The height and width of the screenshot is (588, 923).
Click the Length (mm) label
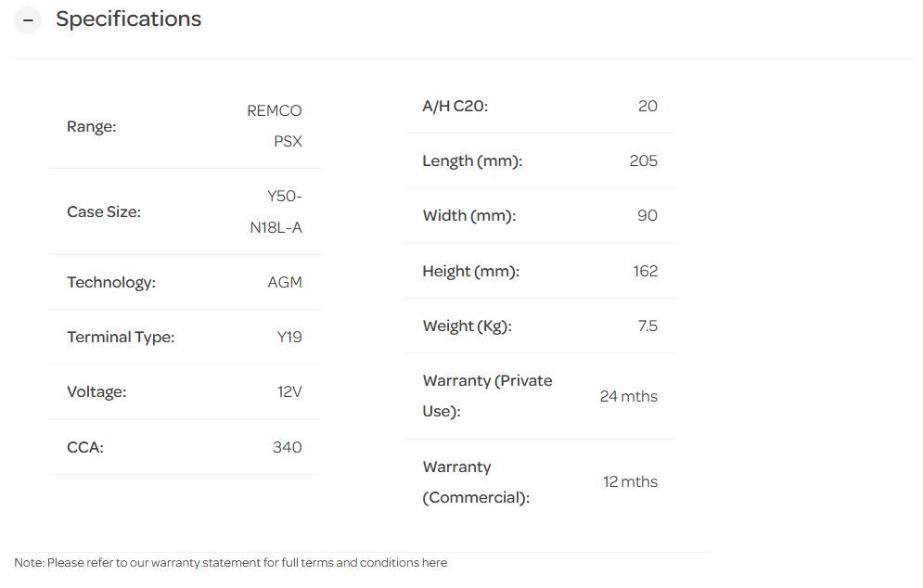(x=472, y=160)
